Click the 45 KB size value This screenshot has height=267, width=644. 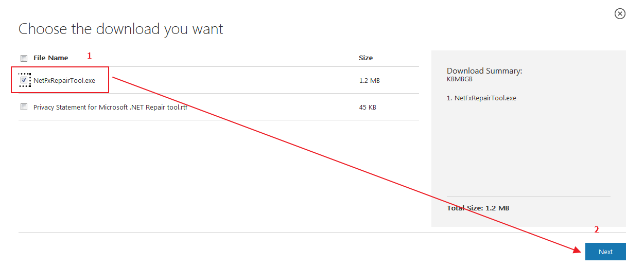368,107
